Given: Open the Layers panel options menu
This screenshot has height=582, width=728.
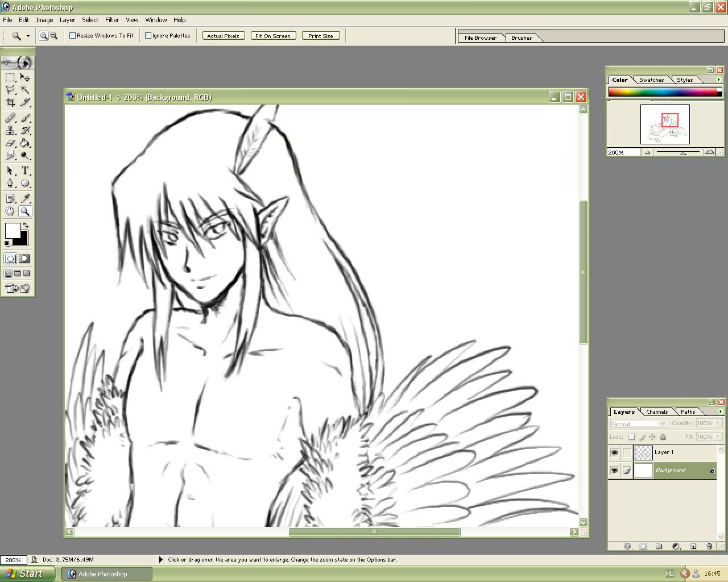Looking at the screenshot, I should pos(720,411).
